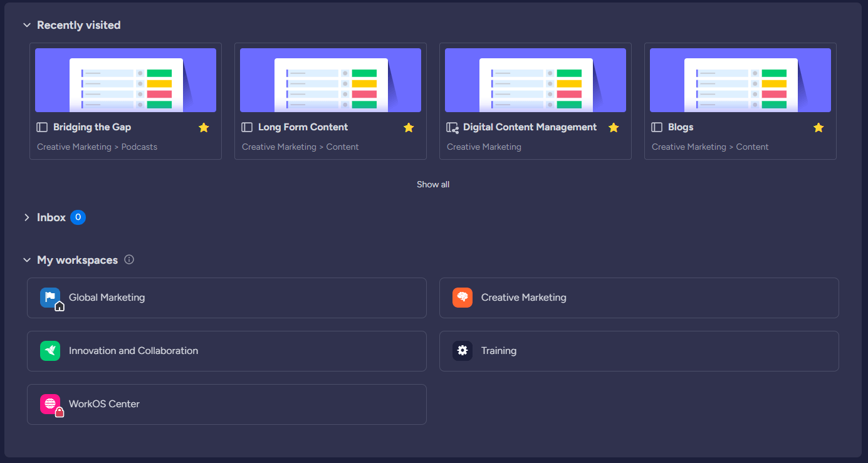Expand the Inbox section
The image size is (868, 463).
[26, 217]
